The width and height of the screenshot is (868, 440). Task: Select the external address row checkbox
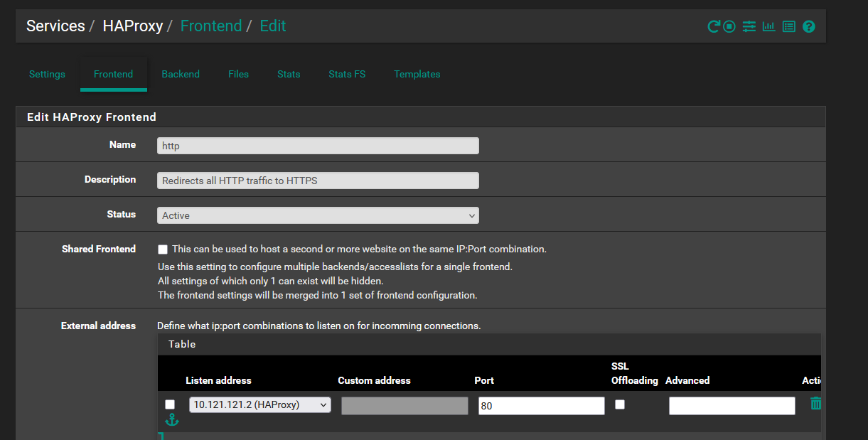(168, 404)
